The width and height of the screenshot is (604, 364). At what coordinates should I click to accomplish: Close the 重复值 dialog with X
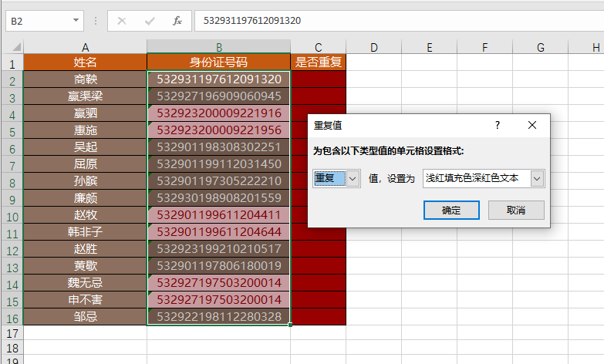point(532,125)
